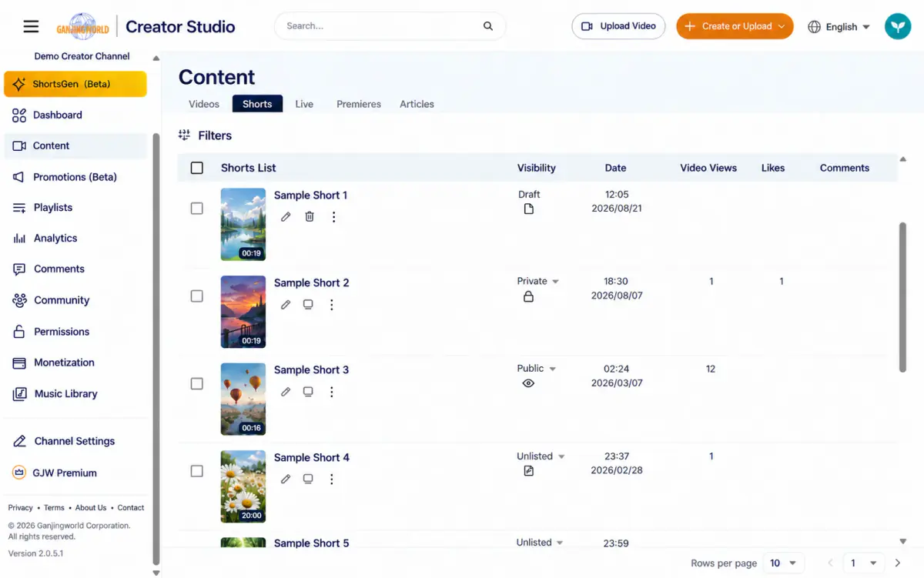The height and width of the screenshot is (578, 924).
Task: Click the screen icon for Sample Short 2
Action: 308,305
